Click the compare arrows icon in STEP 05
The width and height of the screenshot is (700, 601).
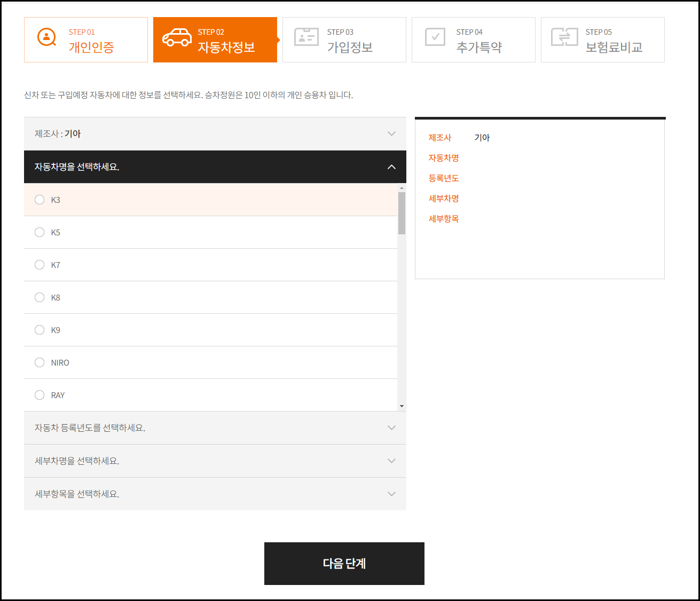click(564, 37)
